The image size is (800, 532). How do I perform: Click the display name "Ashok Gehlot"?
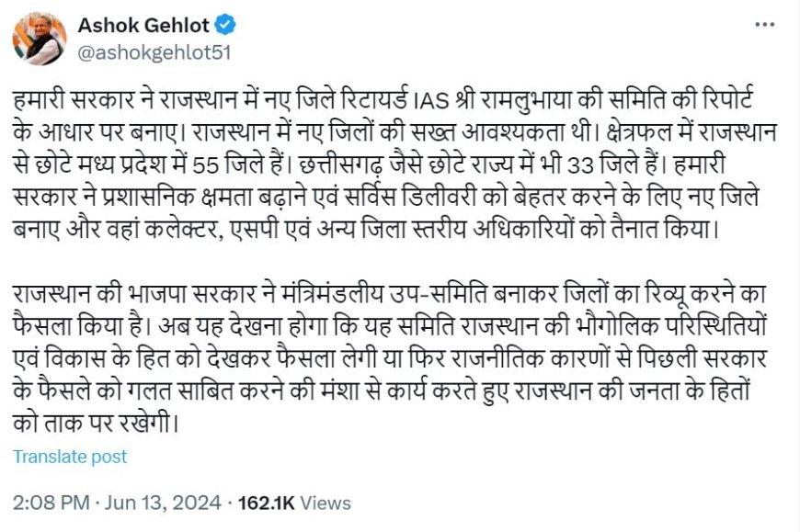pos(143,25)
